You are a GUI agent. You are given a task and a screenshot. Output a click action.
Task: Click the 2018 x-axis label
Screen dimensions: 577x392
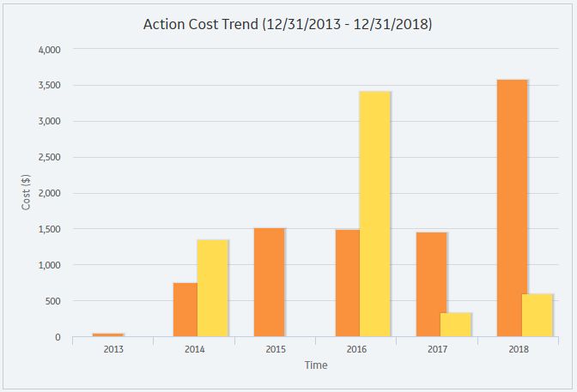coord(519,349)
